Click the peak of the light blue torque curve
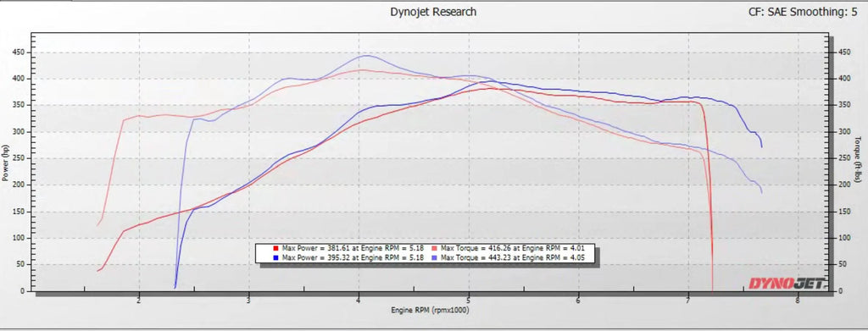This screenshot has width=868, height=331. pos(364,56)
